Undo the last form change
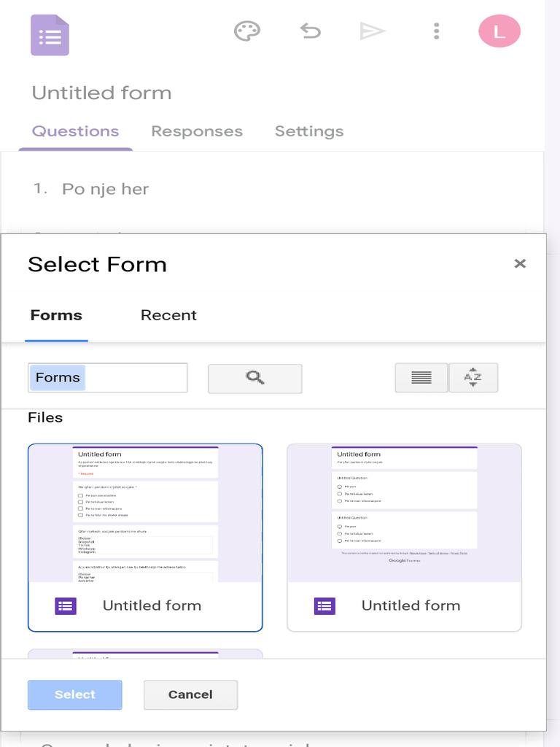The image size is (560, 747). click(x=311, y=31)
